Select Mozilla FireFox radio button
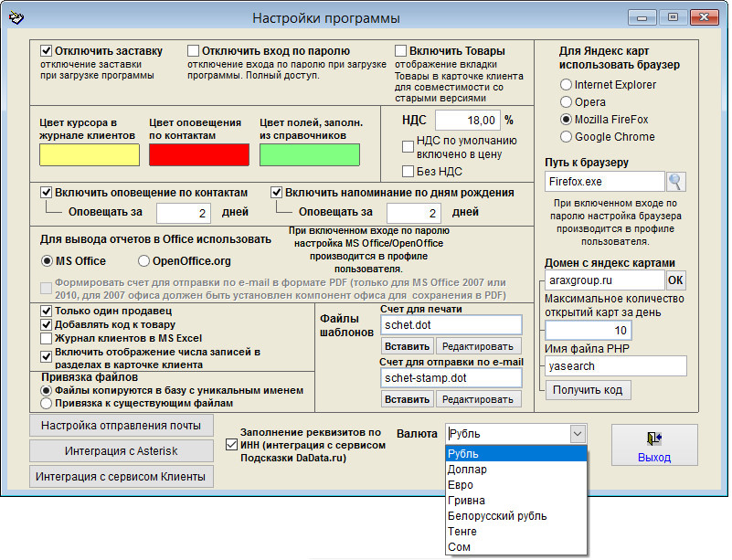The image size is (732, 560). (566, 120)
